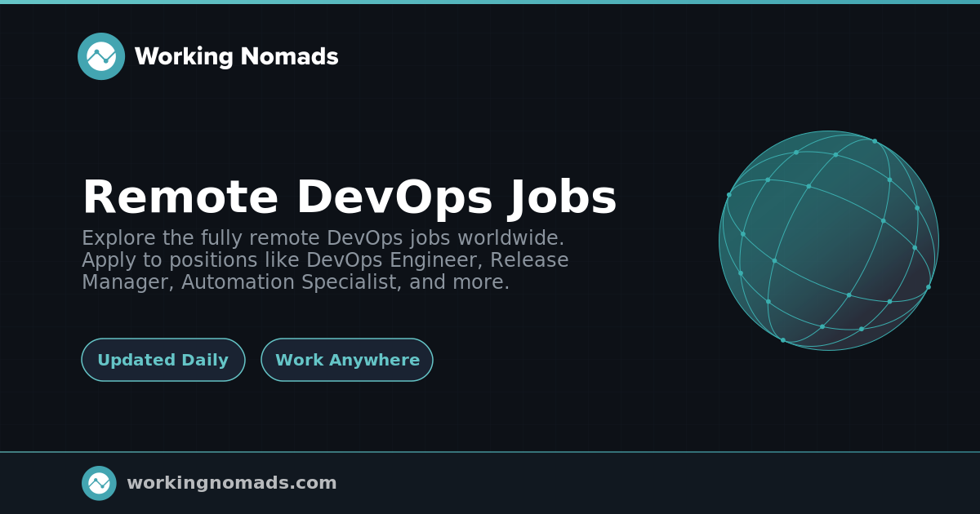Click the small logo icon in the footer

click(x=99, y=483)
